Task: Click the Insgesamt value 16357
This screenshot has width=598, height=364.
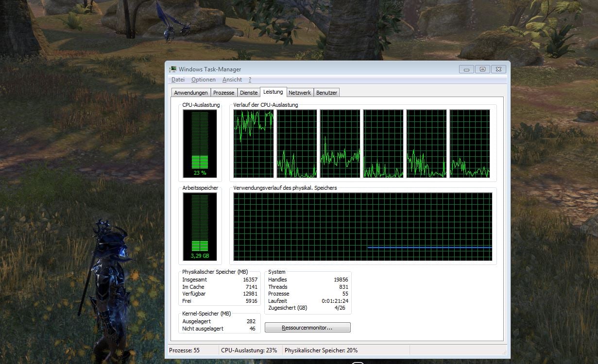Action: coord(250,280)
